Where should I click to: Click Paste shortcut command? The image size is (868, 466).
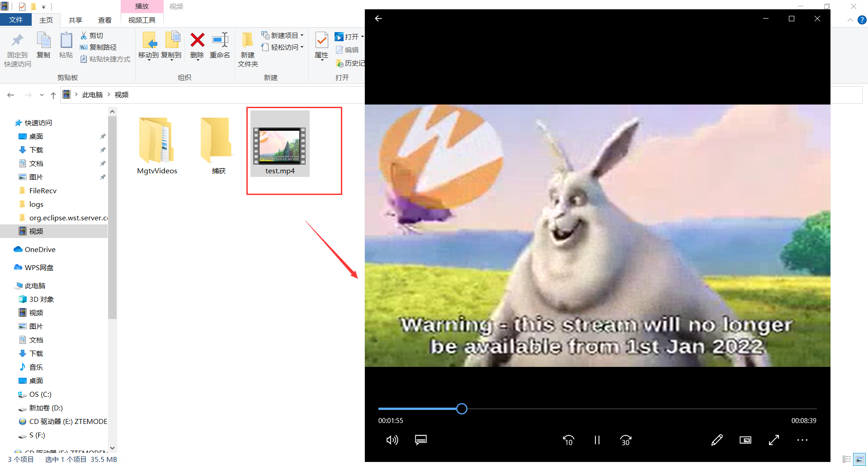coord(105,59)
